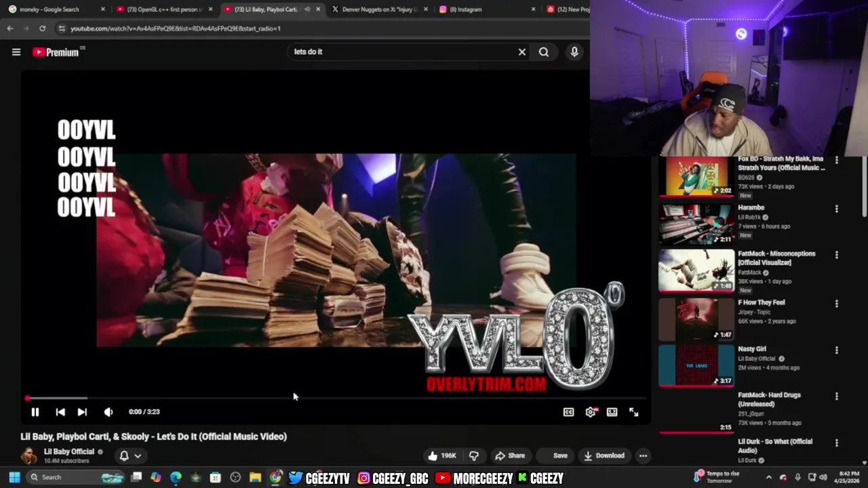Open options menu for Fox BD video
Image resolution: width=868 pixels, height=488 pixels.
coord(837,161)
